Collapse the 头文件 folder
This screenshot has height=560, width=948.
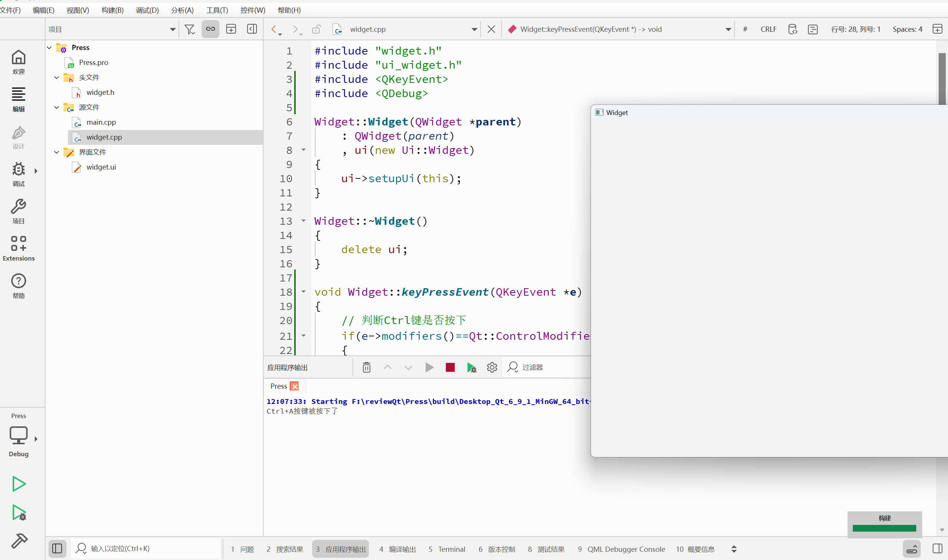(x=57, y=77)
